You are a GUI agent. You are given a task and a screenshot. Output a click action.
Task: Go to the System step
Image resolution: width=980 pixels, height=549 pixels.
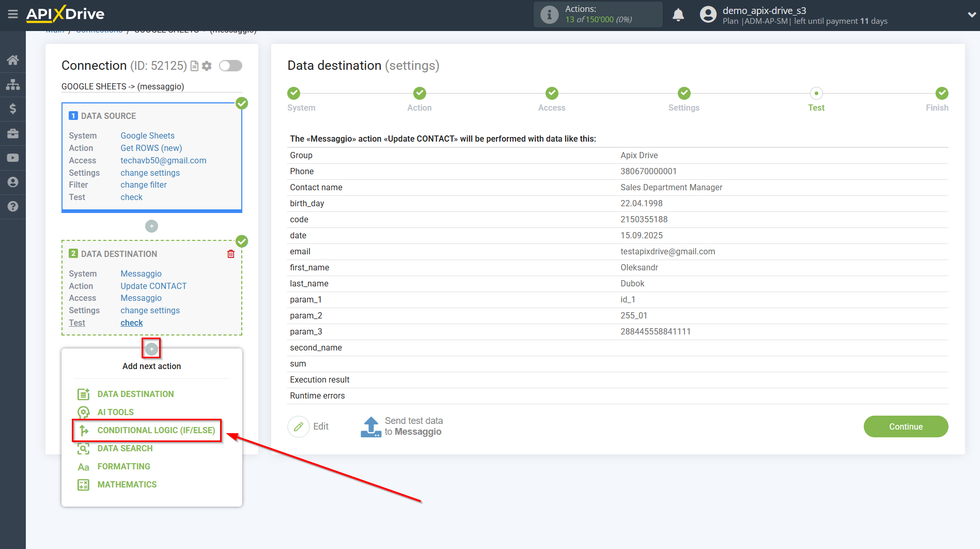point(294,93)
